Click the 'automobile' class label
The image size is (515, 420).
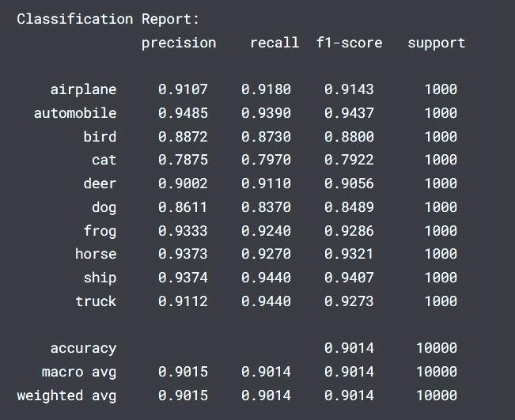[75, 113]
